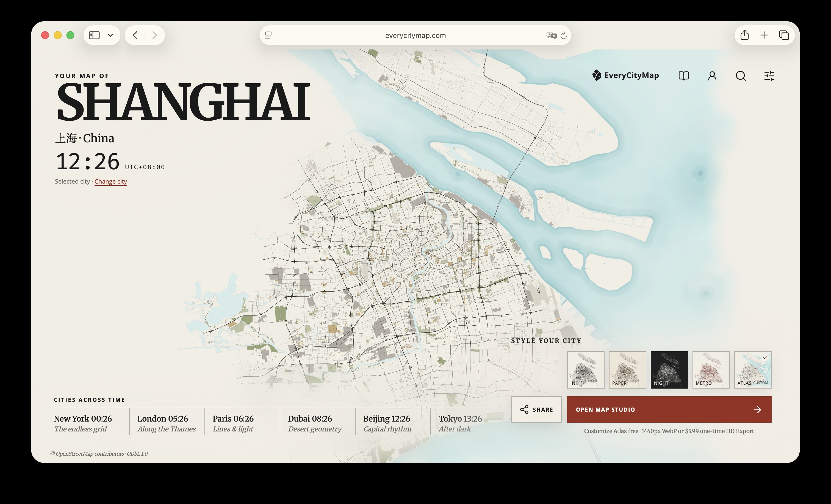
Task: Select the METRO map style thumbnail
Action: [x=711, y=370]
